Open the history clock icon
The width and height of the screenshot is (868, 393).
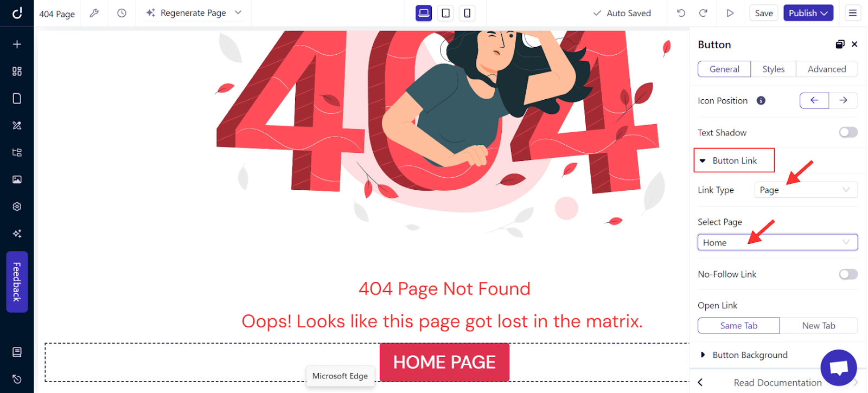point(122,13)
